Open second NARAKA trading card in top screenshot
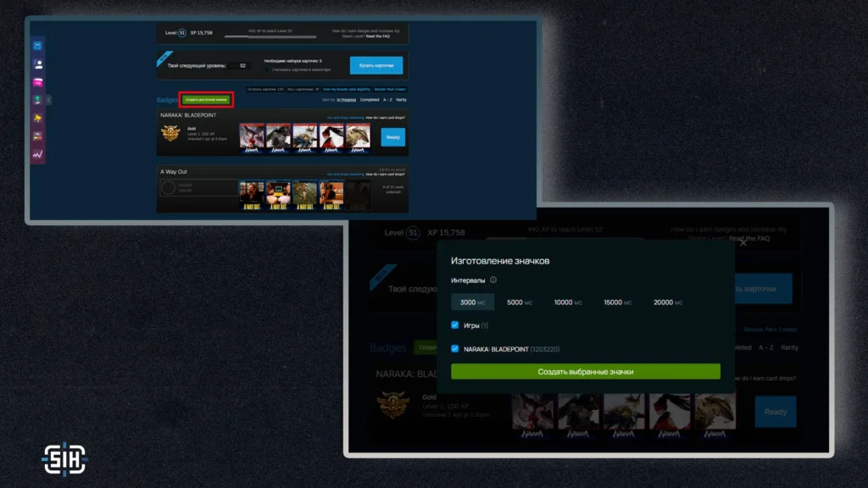The image size is (868, 488). point(278,138)
